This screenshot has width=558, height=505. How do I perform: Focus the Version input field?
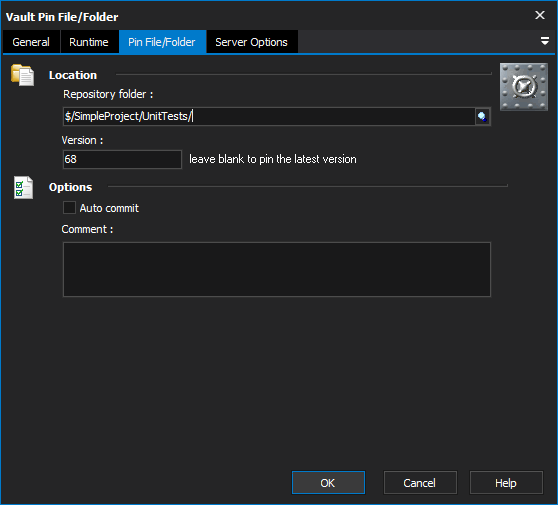[x=122, y=159]
